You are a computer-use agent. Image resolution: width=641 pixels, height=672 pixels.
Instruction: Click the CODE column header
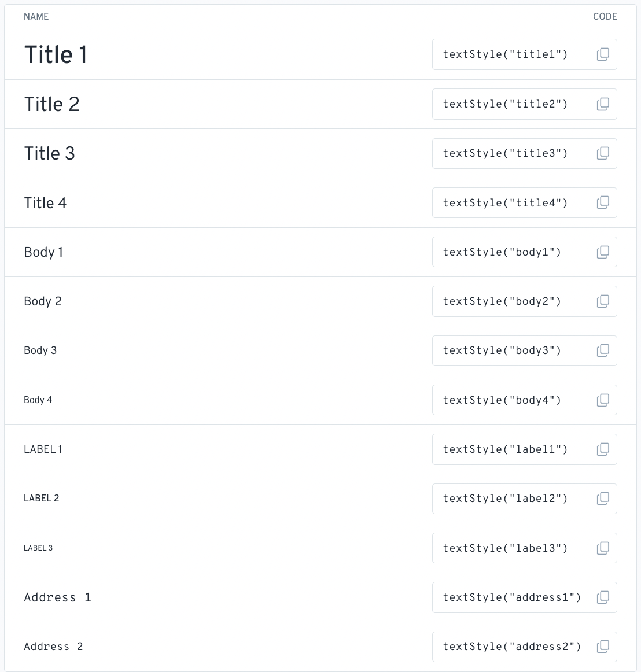(605, 16)
